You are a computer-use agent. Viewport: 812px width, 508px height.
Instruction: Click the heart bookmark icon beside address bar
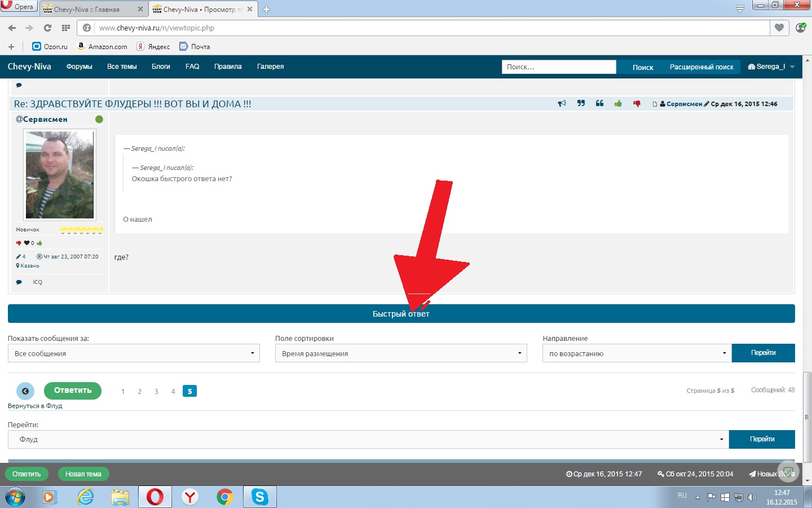[x=779, y=28]
